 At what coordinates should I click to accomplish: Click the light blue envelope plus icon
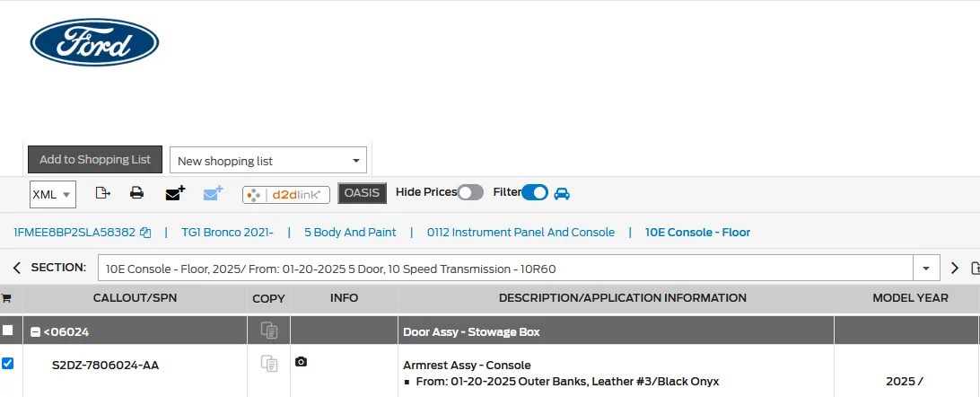(x=213, y=193)
